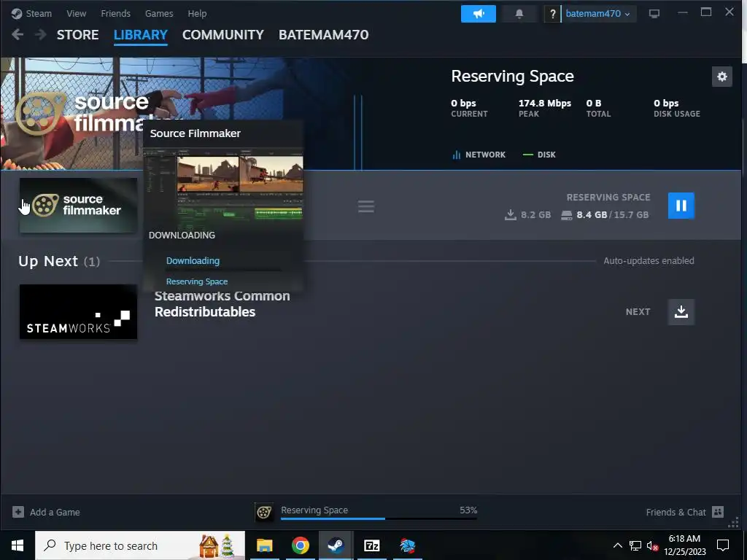Click the Up Next section heading
This screenshot has height=560, width=747.
tap(59, 262)
